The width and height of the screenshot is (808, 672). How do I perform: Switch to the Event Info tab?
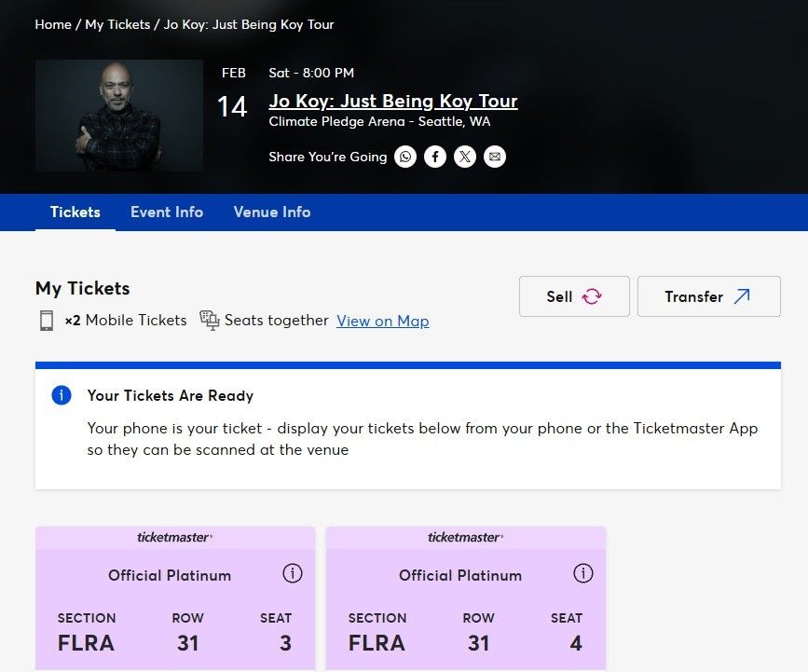point(167,212)
